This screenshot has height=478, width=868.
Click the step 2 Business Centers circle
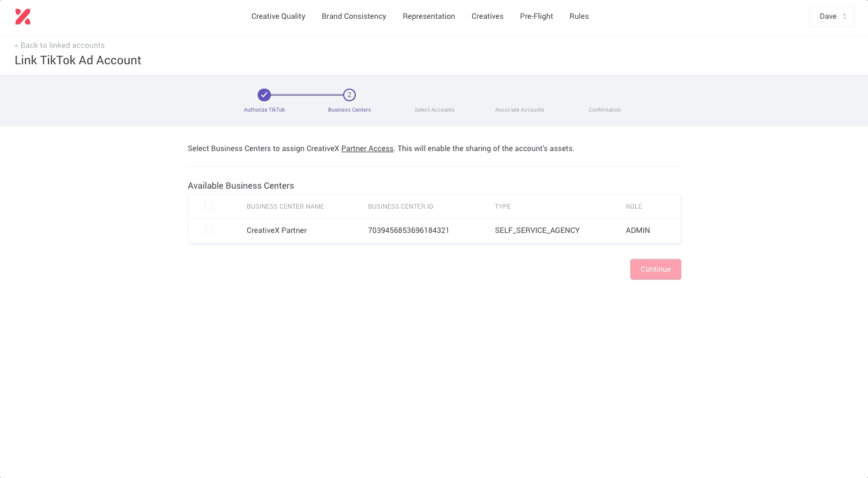click(349, 95)
